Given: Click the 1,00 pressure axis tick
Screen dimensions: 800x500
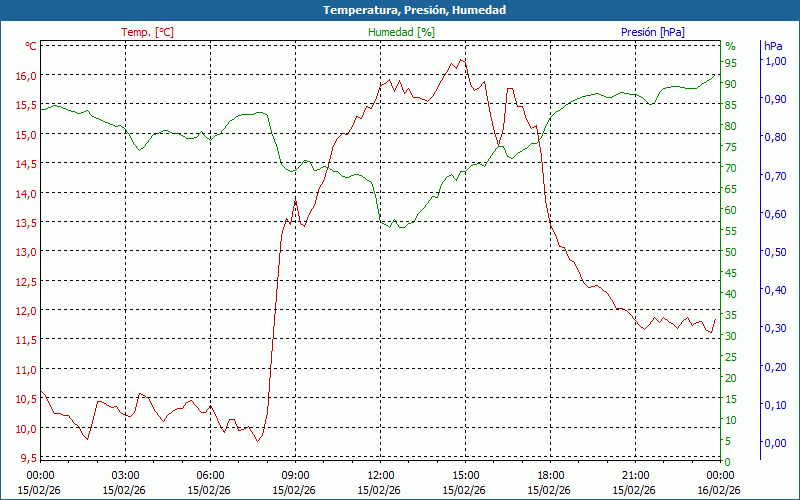Looking at the screenshot, I should pyautogui.click(x=774, y=61).
